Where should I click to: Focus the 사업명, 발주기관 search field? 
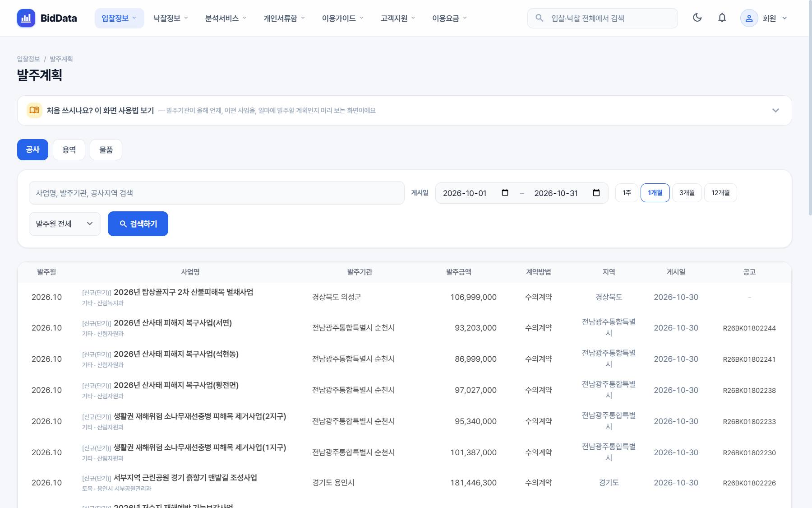(217, 193)
